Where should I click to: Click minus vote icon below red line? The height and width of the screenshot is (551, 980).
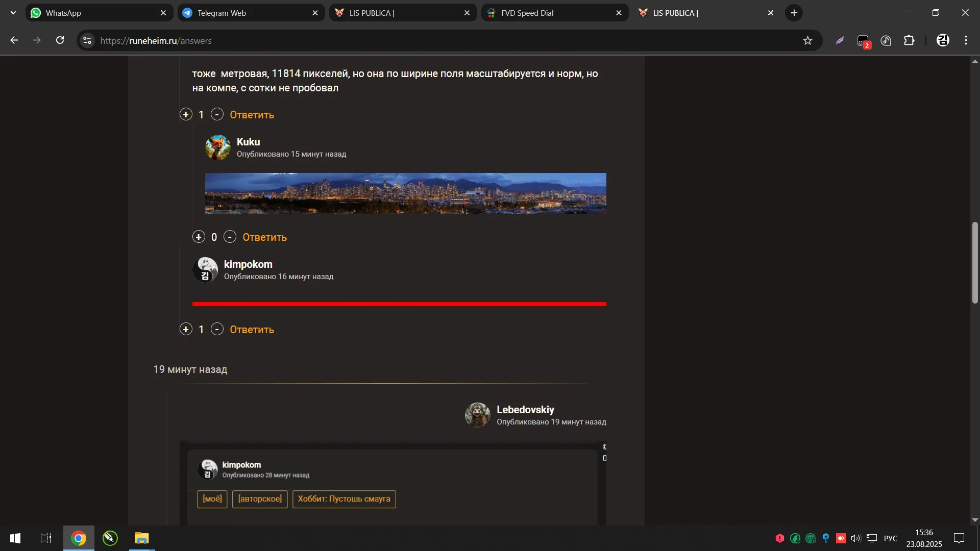[x=217, y=329]
